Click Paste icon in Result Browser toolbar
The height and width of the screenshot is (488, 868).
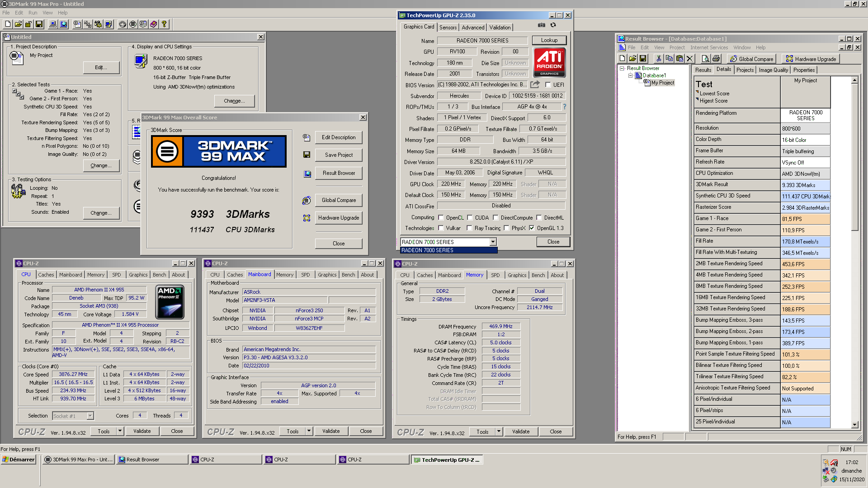[x=679, y=59]
